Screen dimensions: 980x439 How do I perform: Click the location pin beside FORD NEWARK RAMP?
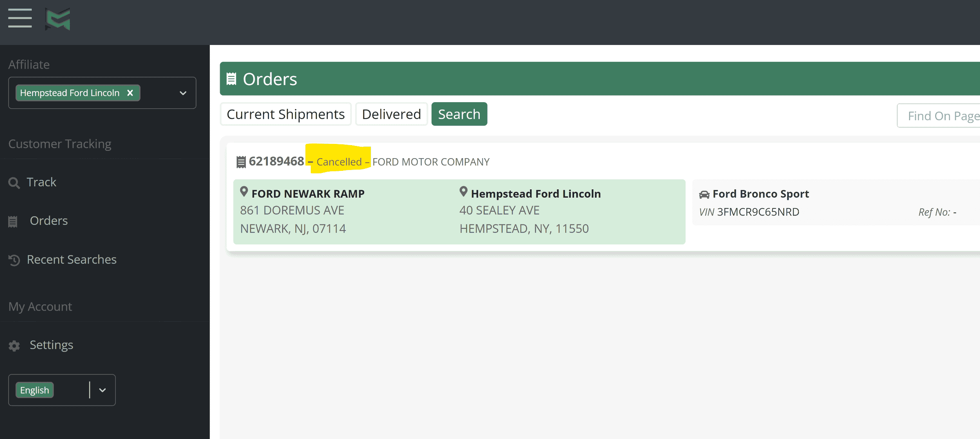[x=244, y=192]
